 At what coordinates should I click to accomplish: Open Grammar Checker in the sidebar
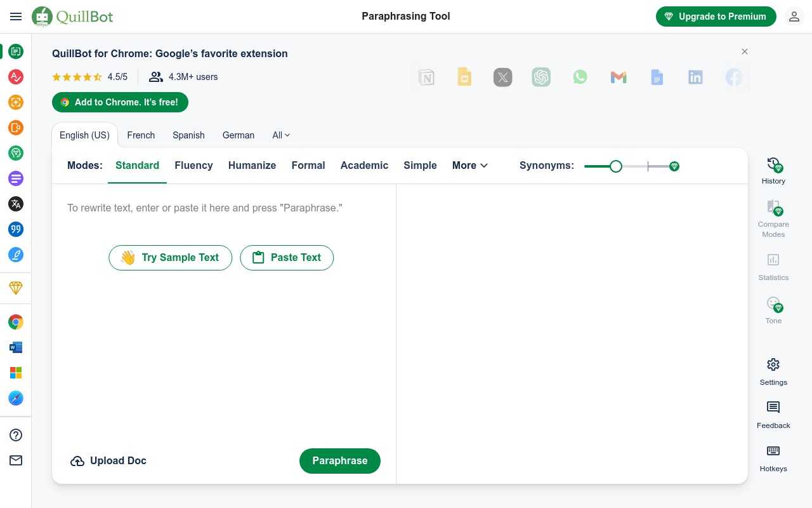(x=16, y=77)
